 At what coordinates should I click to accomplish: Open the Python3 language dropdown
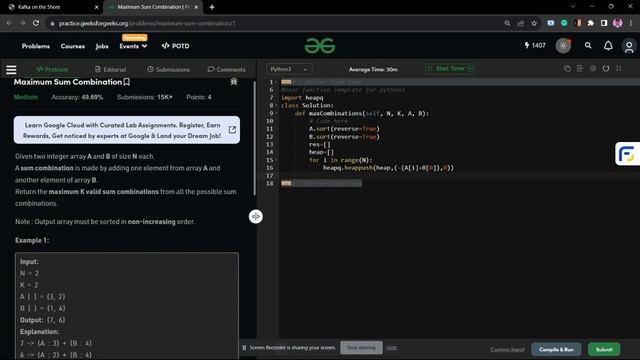(x=289, y=69)
